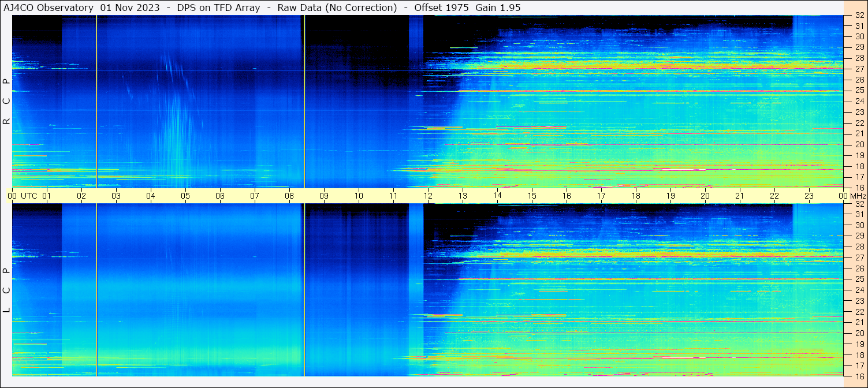Image resolution: width=868 pixels, height=388 pixels.
Task: Click the 25 MHz label in LCP panel
Action: coord(859,279)
